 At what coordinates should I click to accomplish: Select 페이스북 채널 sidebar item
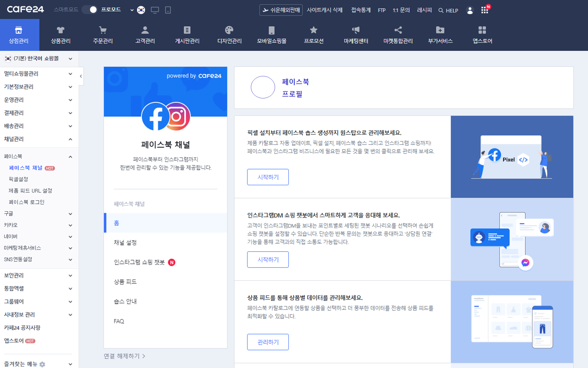coord(26,168)
